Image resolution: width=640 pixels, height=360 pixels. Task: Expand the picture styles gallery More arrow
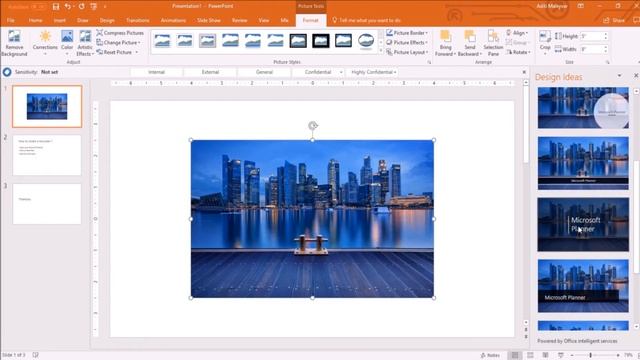click(381, 51)
